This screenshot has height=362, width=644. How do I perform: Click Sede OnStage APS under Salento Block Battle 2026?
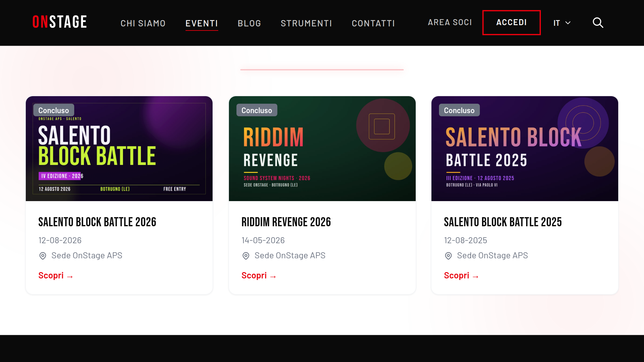click(x=87, y=255)
